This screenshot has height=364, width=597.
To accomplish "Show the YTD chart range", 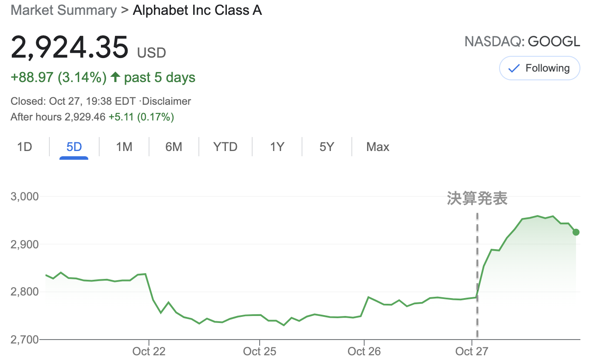I will coord(226,147).
